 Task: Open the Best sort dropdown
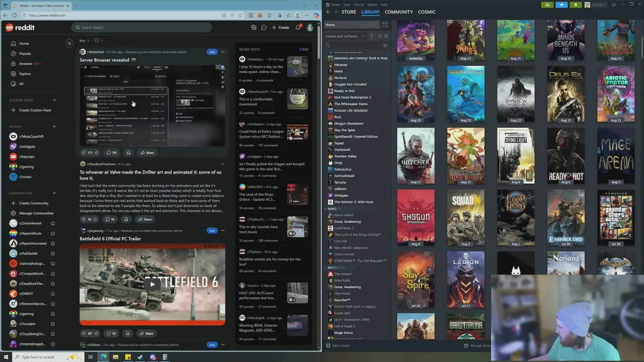pyautogui.click(x=84, y=40)
